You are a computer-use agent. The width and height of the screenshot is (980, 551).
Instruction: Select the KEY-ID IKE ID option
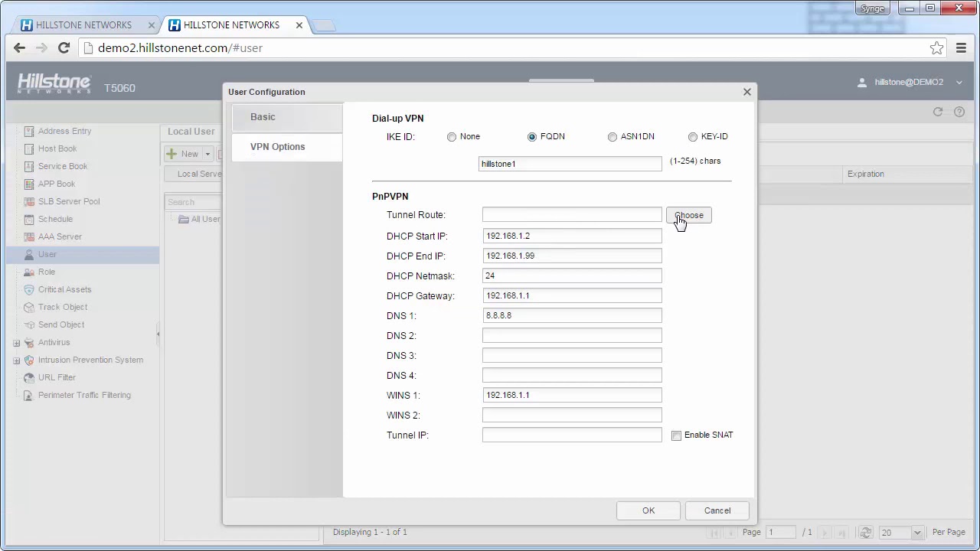pyautogui.click(x=693, y=137)
